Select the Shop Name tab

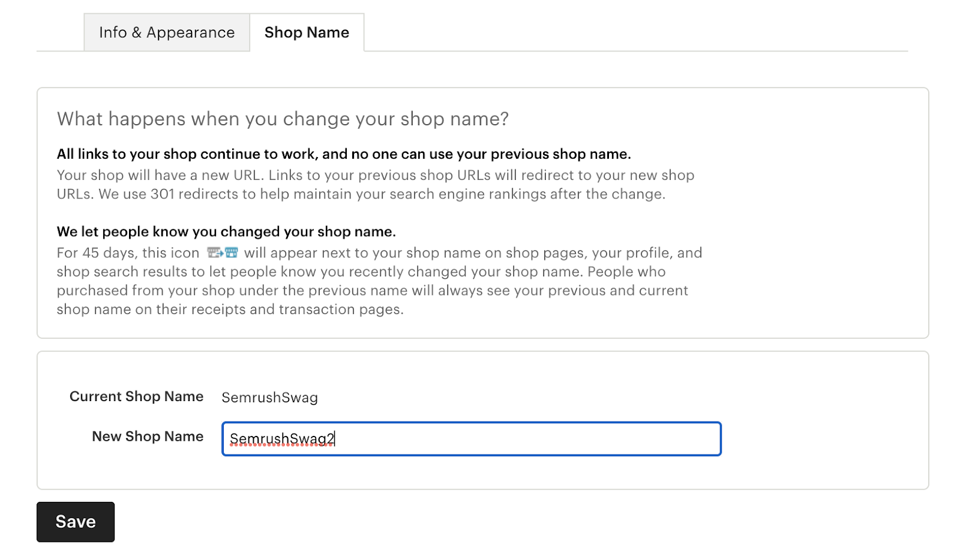[x=307, y=32]
